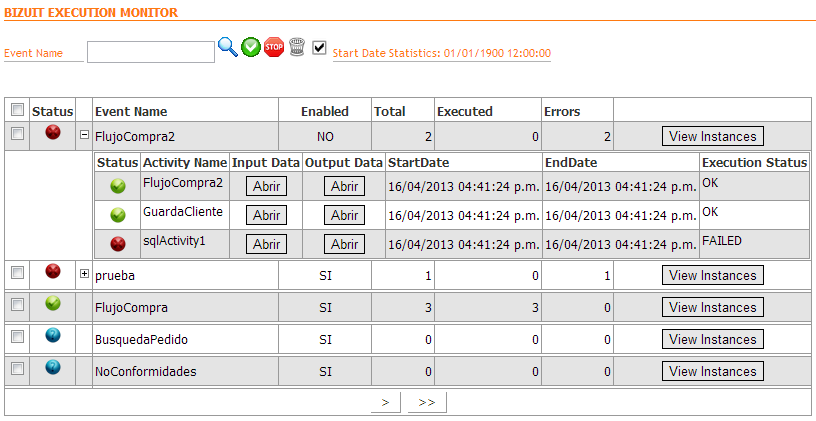Click red error status icon for FlujoCompra2
The width and height of the screenshot is (816, 421).
pos(53,133)
